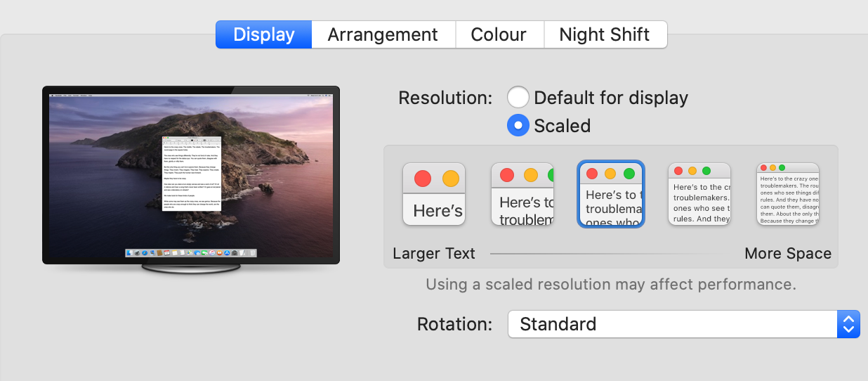Choose the fourth scaled resolution thumbnail
This screenshot has height=381, width=868.
[x=699, y=194]
